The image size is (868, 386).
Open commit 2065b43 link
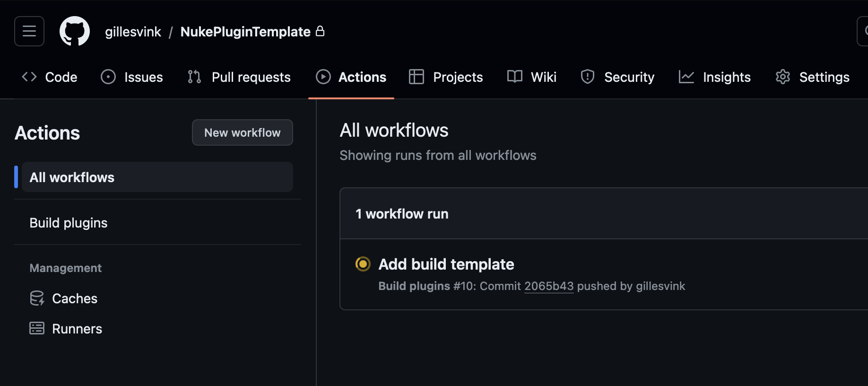549,286
